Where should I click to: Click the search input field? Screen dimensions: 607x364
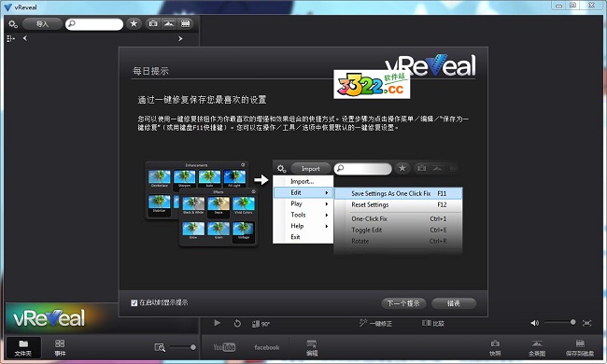94,24
